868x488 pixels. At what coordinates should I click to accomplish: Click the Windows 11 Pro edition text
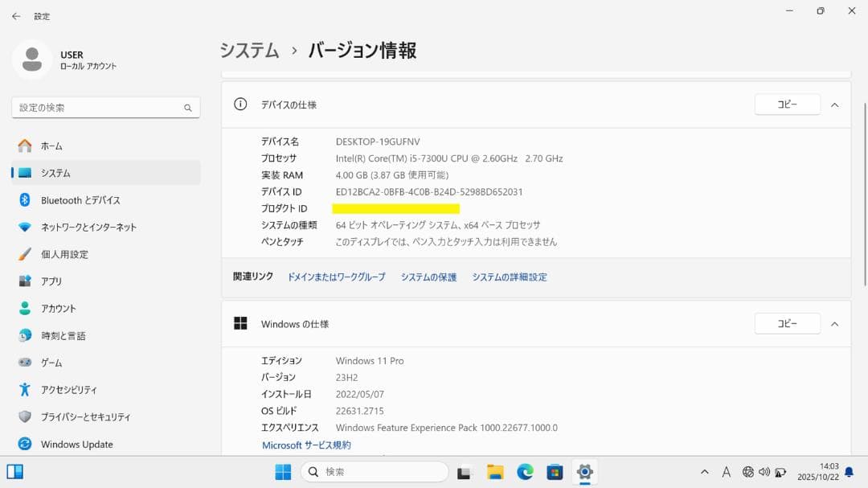click(369, 361)
